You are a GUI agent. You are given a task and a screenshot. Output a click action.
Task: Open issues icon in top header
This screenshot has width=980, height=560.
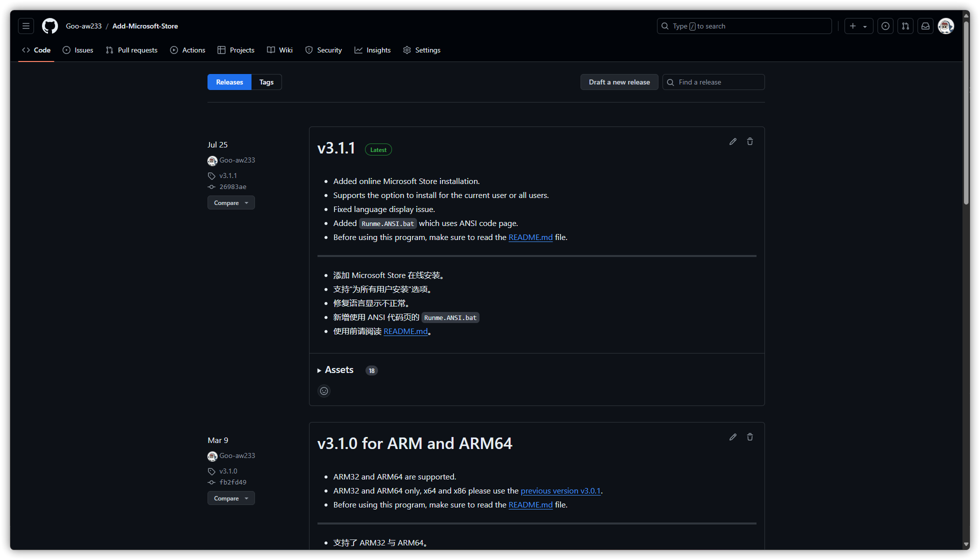(x=885, y=26)
